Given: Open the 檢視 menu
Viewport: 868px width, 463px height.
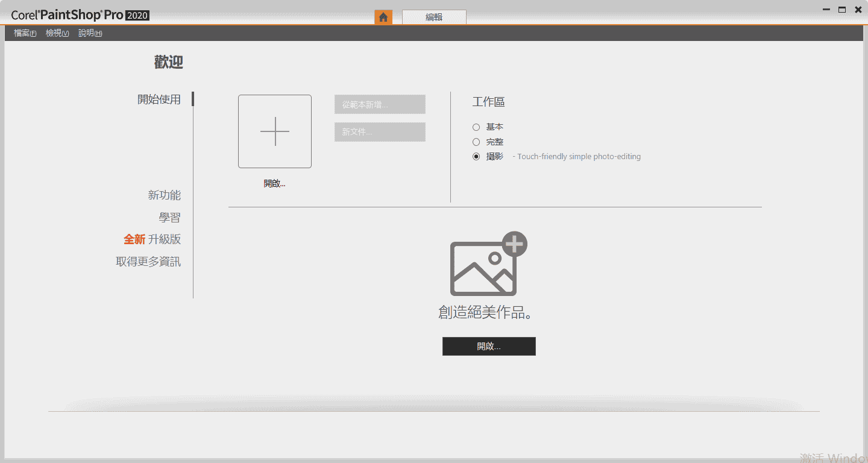Looking at the screenshot, I should click(x=57, y=33).
